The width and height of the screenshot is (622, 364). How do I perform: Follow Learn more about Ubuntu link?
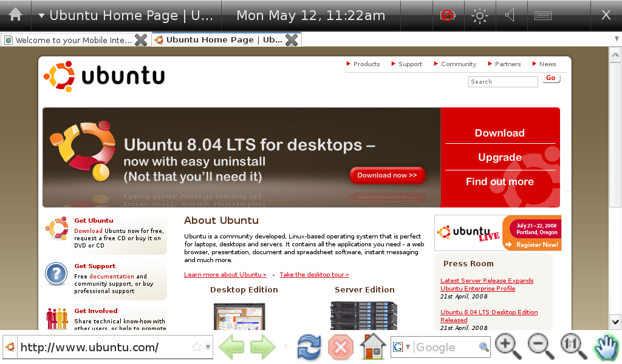coord(225,274)
